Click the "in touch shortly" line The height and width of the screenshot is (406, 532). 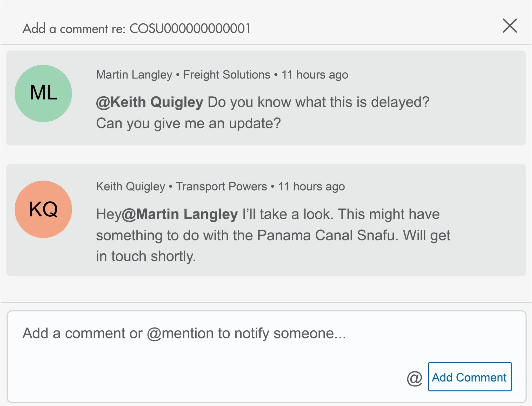[146, 256]
